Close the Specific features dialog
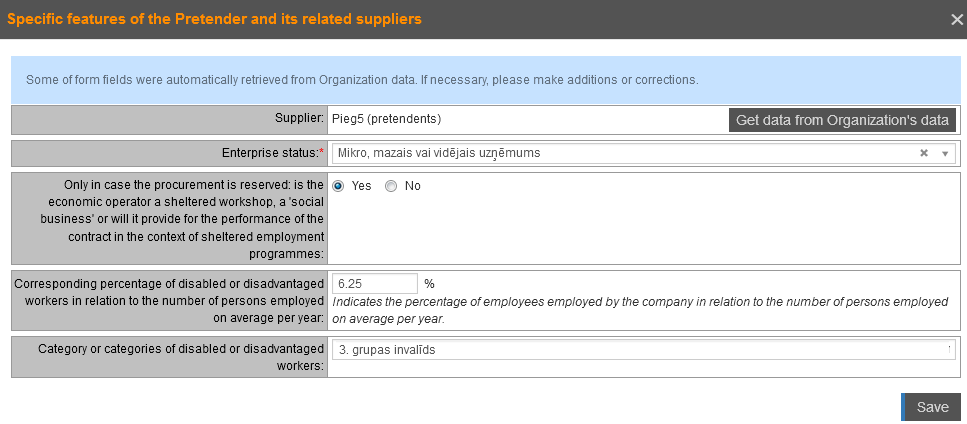The image size is (967, 424). click(956, 19)
